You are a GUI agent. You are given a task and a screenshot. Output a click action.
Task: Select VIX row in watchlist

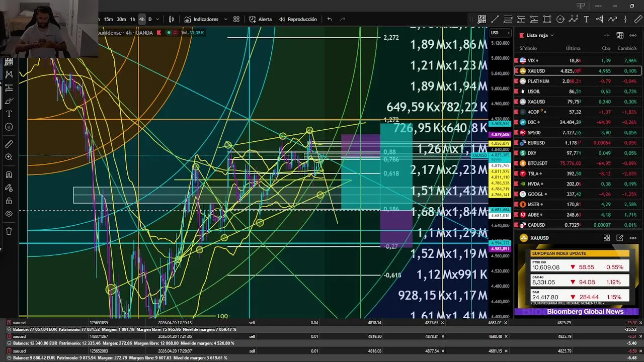click(578, 60)
